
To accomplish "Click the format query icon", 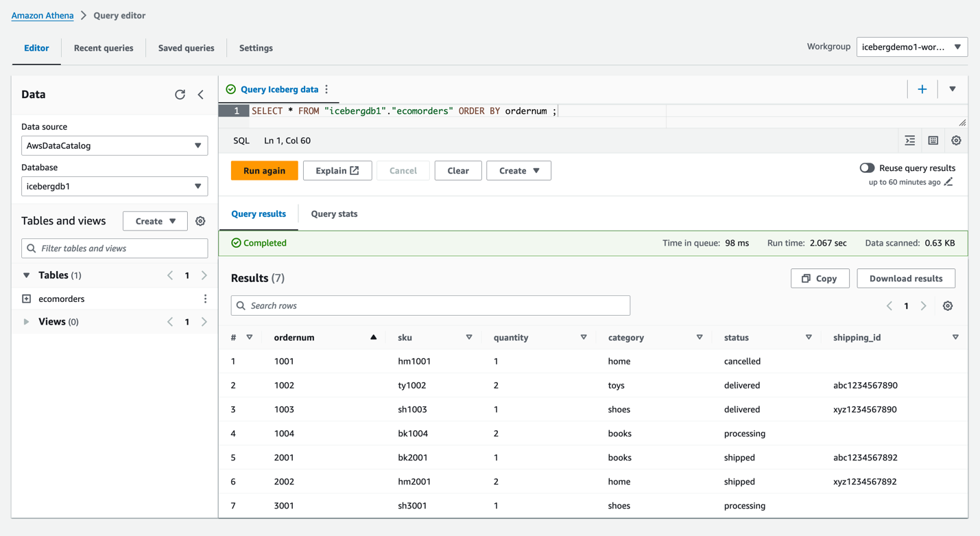I will [910, 141].
